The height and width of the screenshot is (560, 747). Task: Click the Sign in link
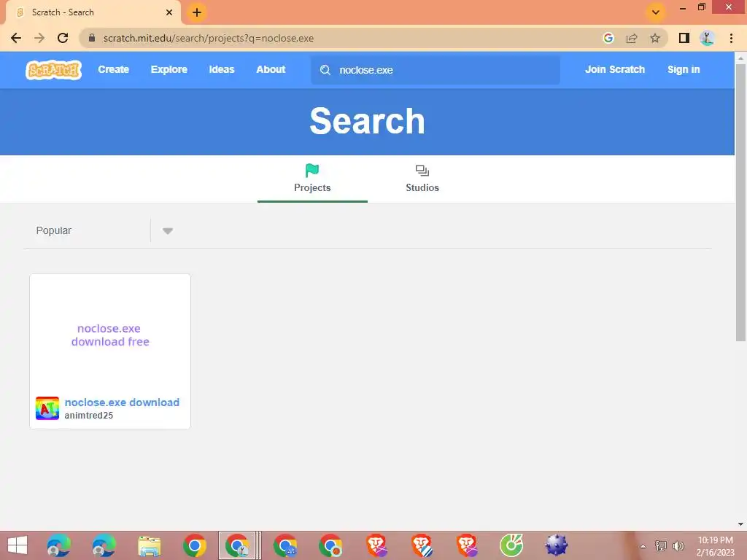click(683, 69)
